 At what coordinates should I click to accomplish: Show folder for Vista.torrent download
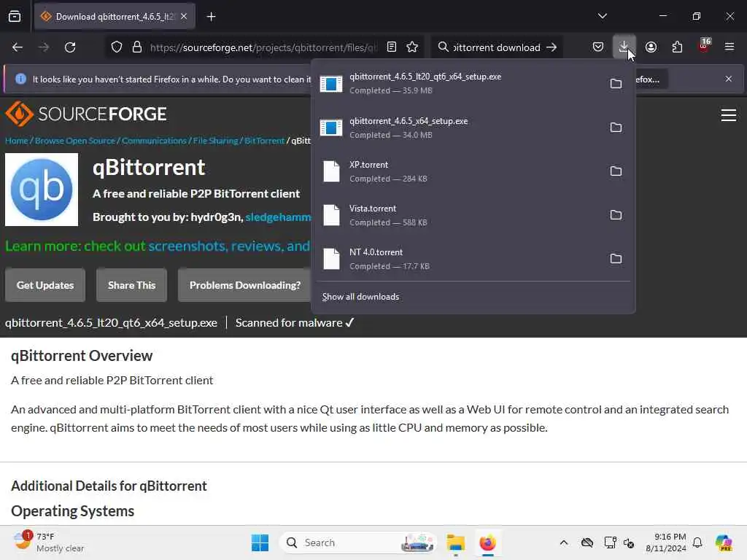coord(616,215)
